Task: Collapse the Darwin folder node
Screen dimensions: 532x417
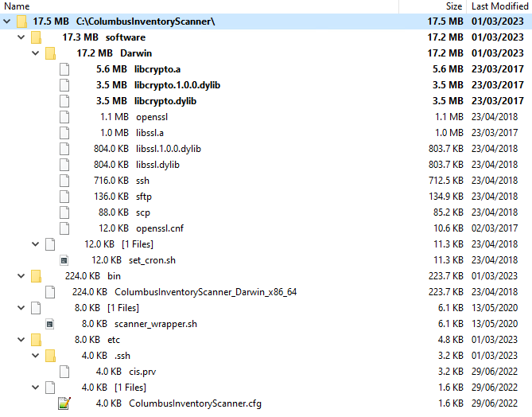Action: [35, 53]
